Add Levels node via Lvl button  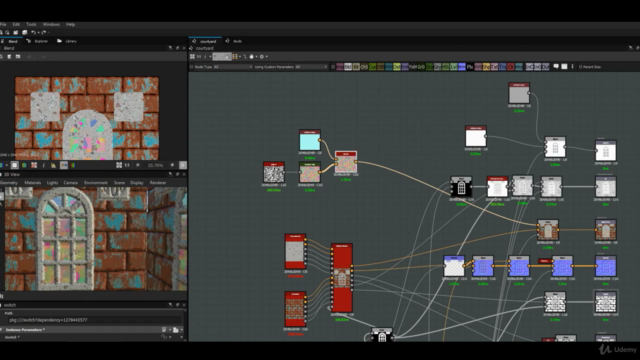click(x=453, y=67)
